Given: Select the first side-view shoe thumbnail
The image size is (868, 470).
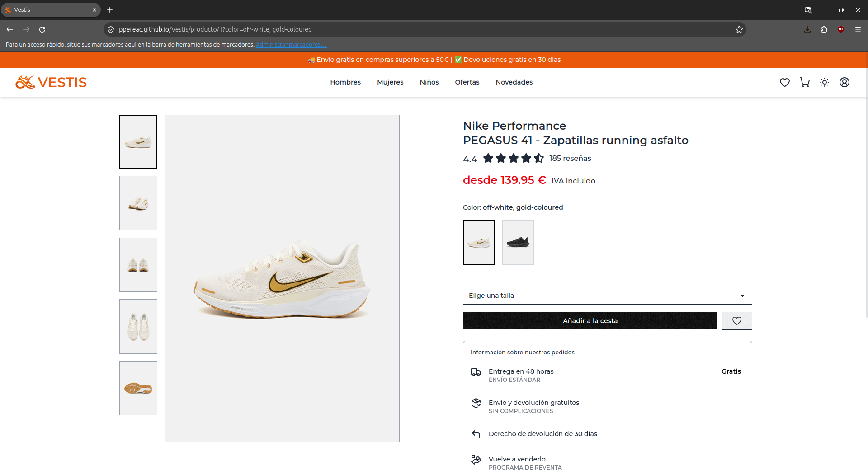Looking at the screenshot, I should click(138, 141).
